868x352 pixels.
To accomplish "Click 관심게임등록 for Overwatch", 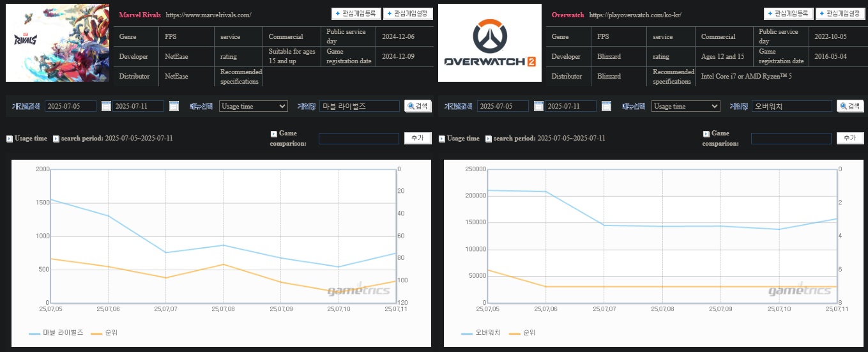I will coord(788,13).
